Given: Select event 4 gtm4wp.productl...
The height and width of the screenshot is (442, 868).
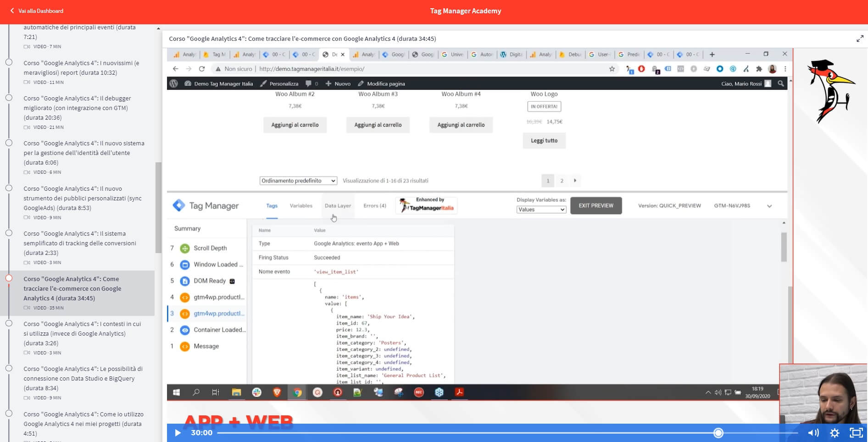Looking at the screenshot, I should coord(207,297).
